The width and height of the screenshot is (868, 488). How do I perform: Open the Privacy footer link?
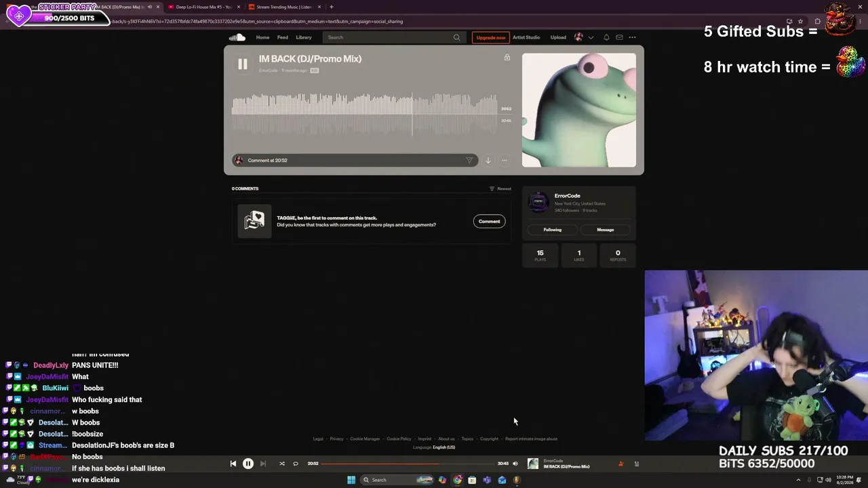[336, 439]
